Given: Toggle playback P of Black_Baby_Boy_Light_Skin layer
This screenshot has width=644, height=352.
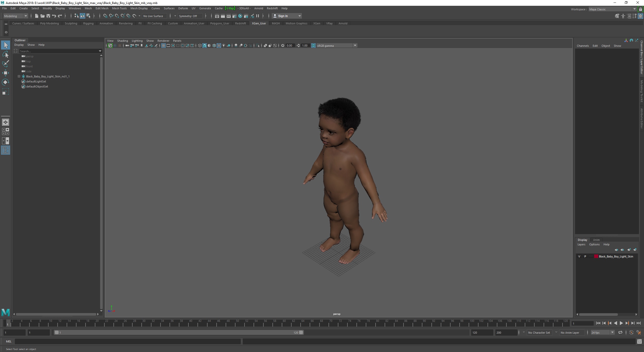Looking at the screenshot, I should pyautogui.click(x=585, y=256).
